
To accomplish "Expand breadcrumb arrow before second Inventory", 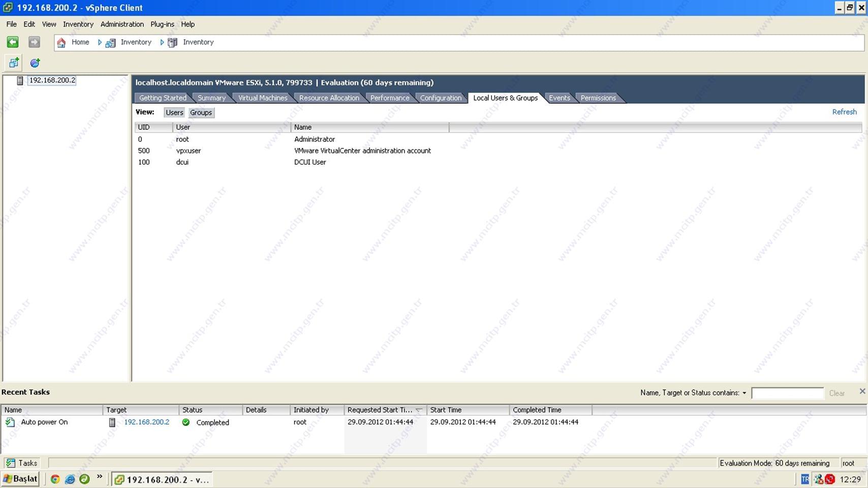I will click(162, 43).
